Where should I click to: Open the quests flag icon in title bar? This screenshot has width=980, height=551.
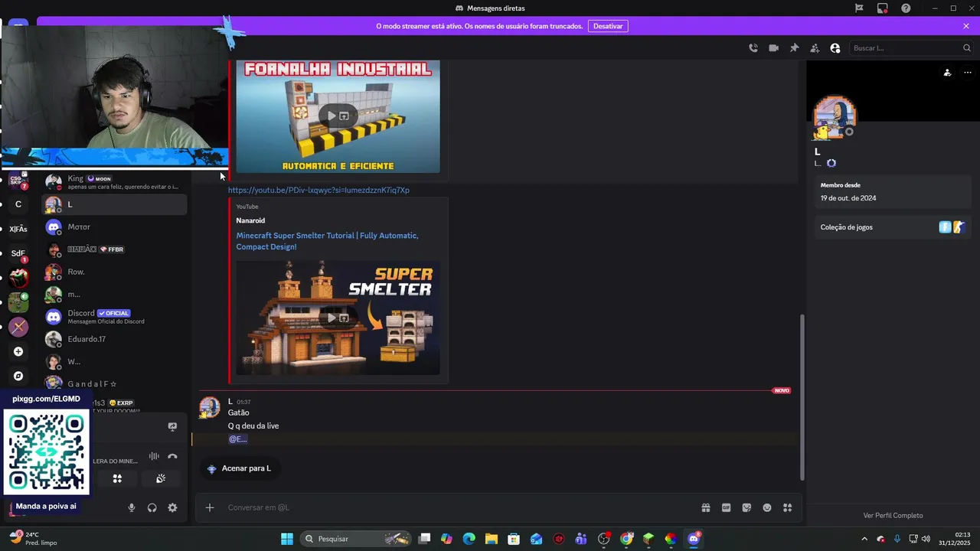(859, 8)
